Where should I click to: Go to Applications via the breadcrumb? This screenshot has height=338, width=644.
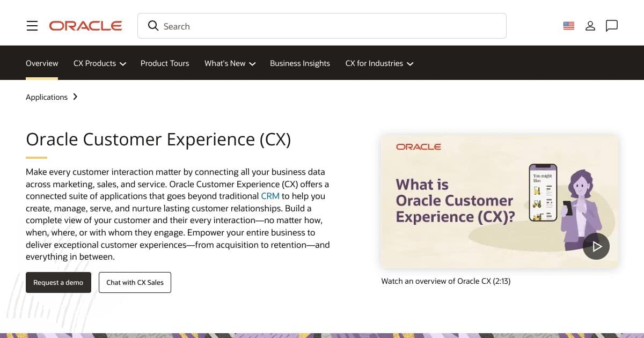pyautogui.click(x=46, y=97)
